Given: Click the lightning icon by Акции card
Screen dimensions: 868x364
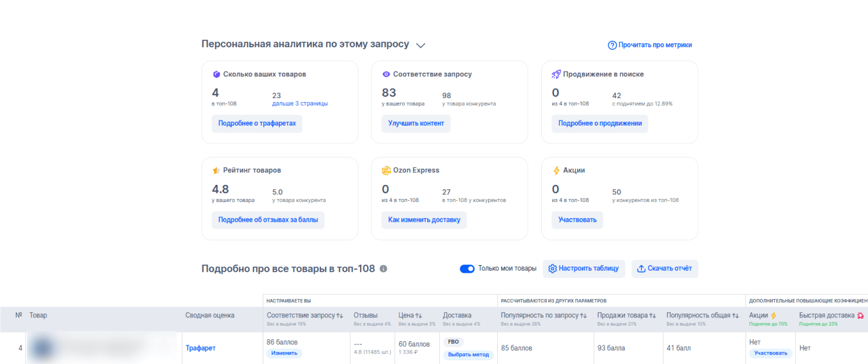Looking at the screenshot, I should coord(556,170).
